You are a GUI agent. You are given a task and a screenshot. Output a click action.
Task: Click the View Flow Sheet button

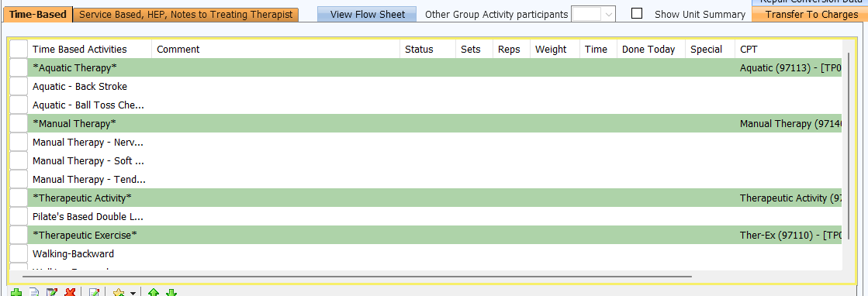click(x=367, y=15)
